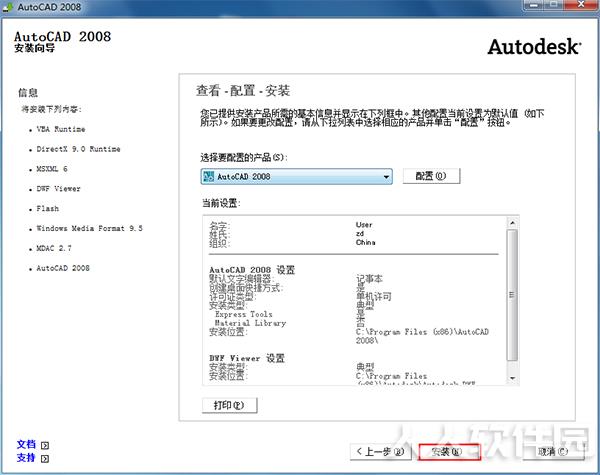Click the 查看 - 配置 - 安装 heading
The image size is (600, 475).
click(x=243, y=91)
